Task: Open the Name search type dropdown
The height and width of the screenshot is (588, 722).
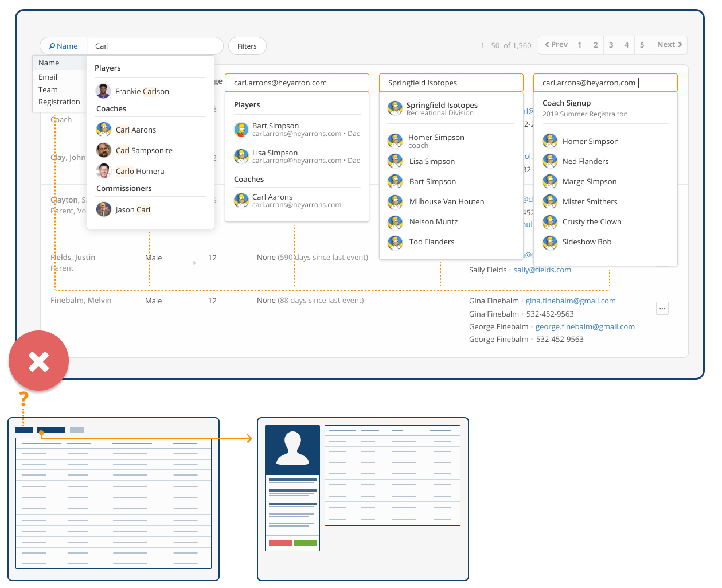Action: (x=64, y=46)
